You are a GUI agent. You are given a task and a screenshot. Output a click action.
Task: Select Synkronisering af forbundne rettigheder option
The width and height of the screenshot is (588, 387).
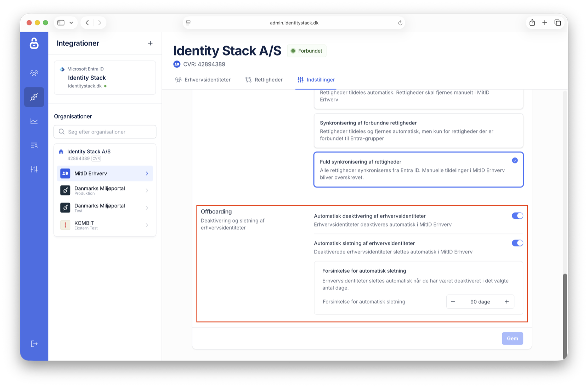pos(418,131)
